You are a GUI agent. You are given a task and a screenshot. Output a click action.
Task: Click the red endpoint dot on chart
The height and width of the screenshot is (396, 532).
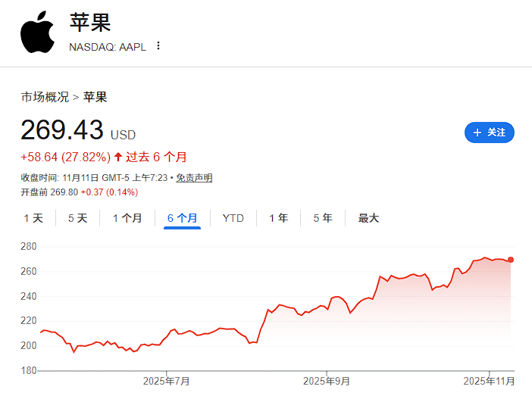click(x=511, y=260)
